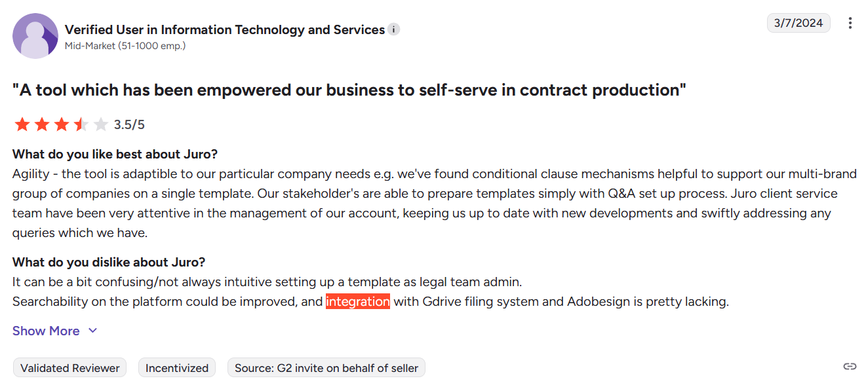The image size is (868, 387).
Task: Click the empty fifth gray star
Action: click(100, 124)
